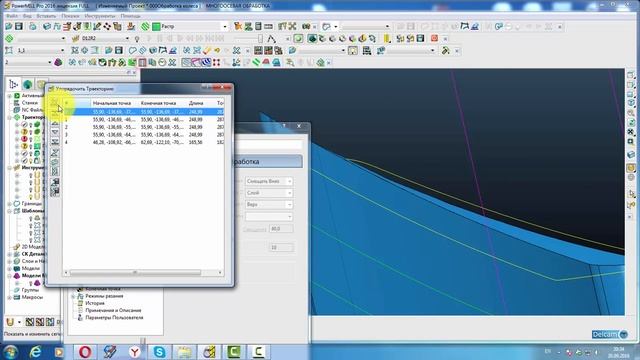Click the zoom magnifier icon in right view toolbar
The height and width of the screenshot is (360, 640).
(631, 113)
